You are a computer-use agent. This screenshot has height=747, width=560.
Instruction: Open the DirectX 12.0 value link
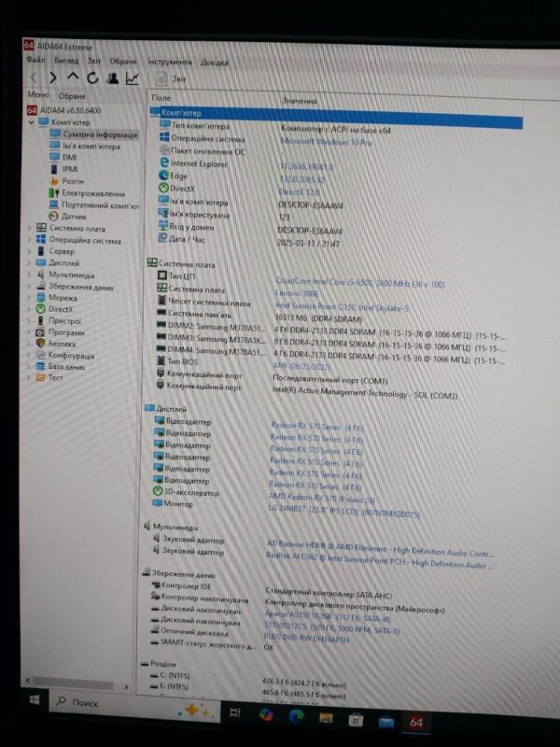[x=299, y=192]
